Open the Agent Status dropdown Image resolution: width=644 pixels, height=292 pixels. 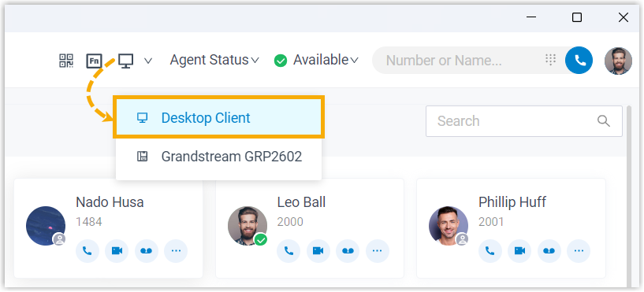click(214, 61)
